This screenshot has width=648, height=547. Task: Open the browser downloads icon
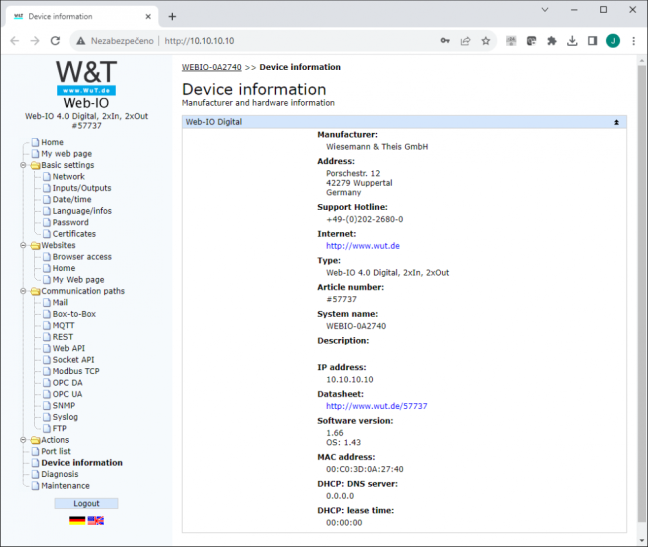coord(572,40)
